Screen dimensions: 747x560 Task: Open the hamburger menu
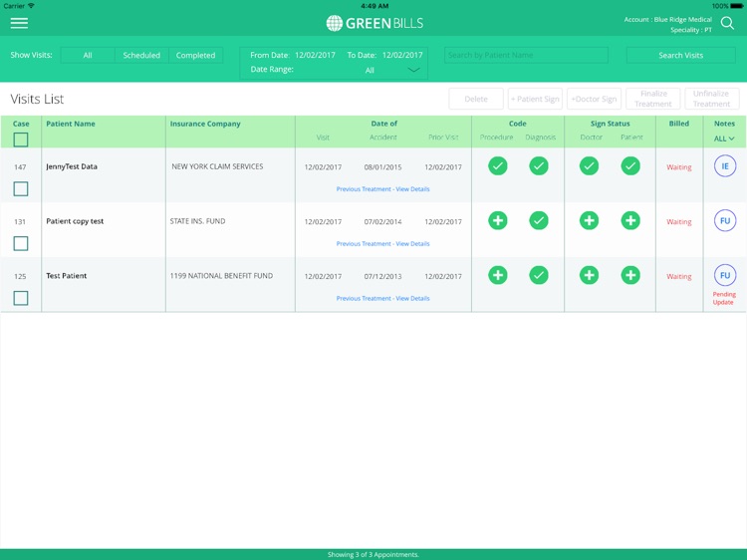19,23
